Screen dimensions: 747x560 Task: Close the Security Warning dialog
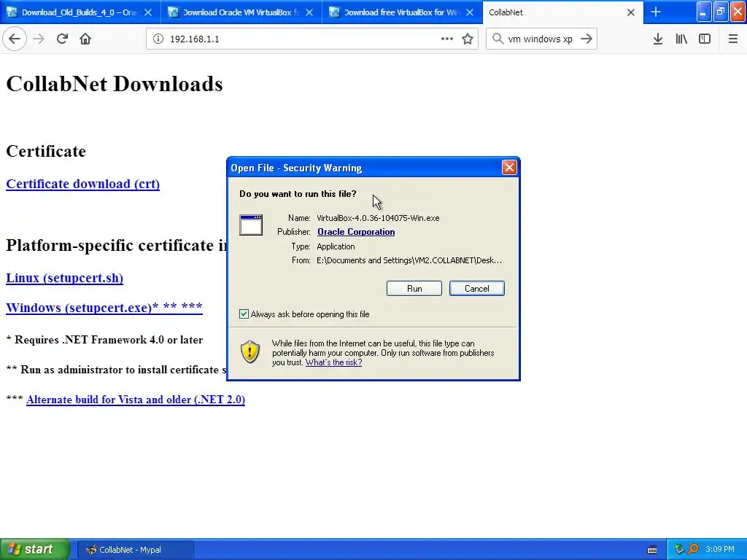pos(509,167)
